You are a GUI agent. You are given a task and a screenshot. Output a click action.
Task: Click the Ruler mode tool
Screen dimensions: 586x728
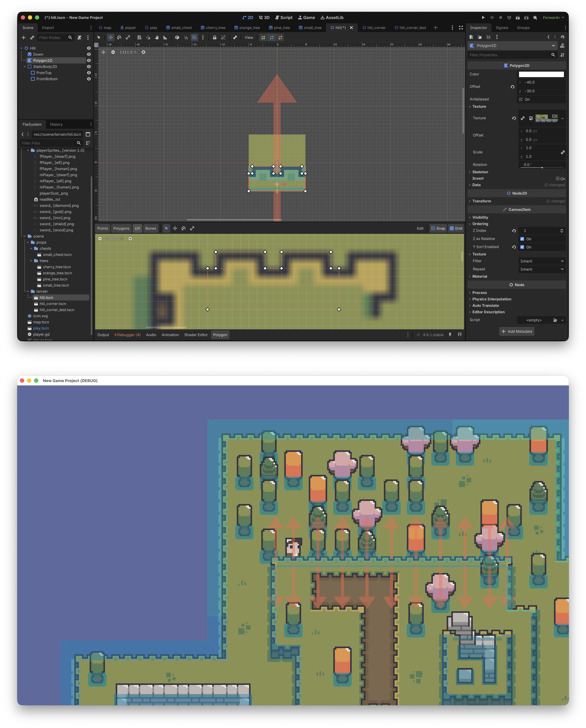pos(165,37)
